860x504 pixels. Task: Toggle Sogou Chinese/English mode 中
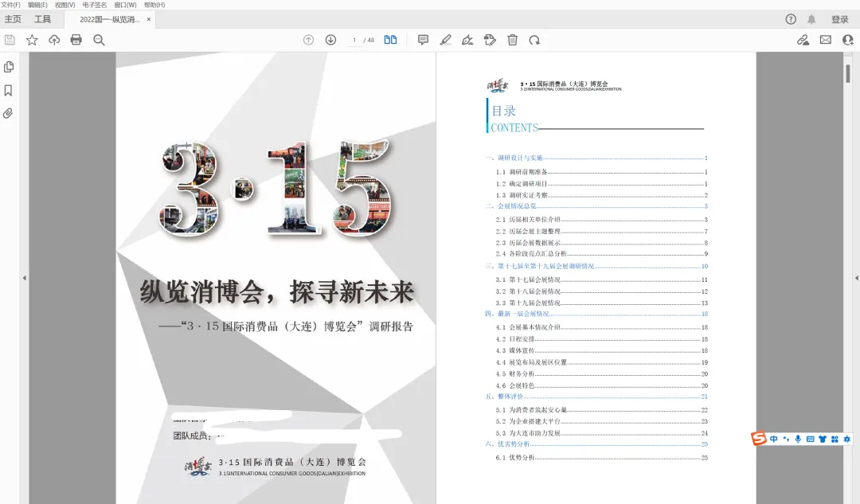773,439
